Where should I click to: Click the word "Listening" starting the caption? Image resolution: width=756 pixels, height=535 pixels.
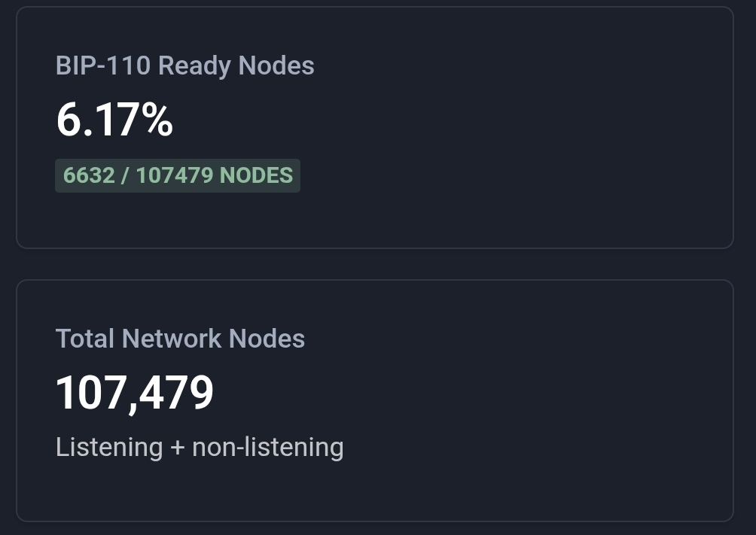point(108,447)
